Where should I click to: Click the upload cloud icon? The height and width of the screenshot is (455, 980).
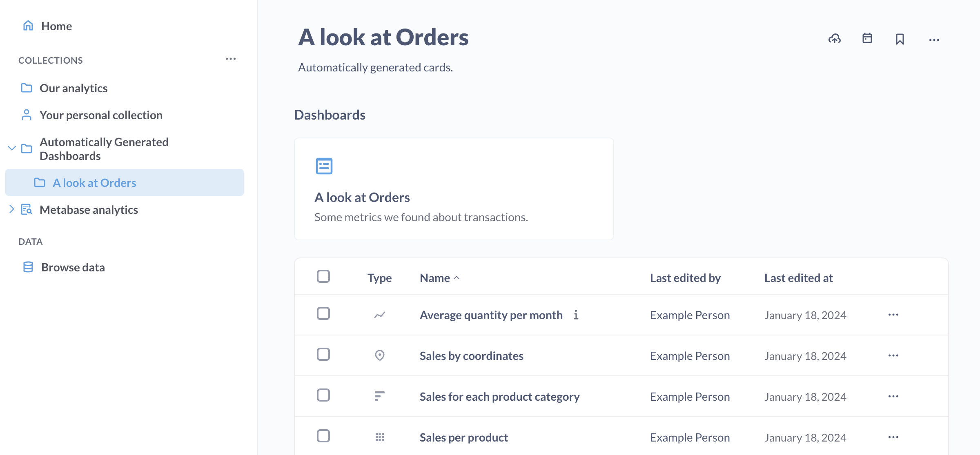[x=835, y=39]
